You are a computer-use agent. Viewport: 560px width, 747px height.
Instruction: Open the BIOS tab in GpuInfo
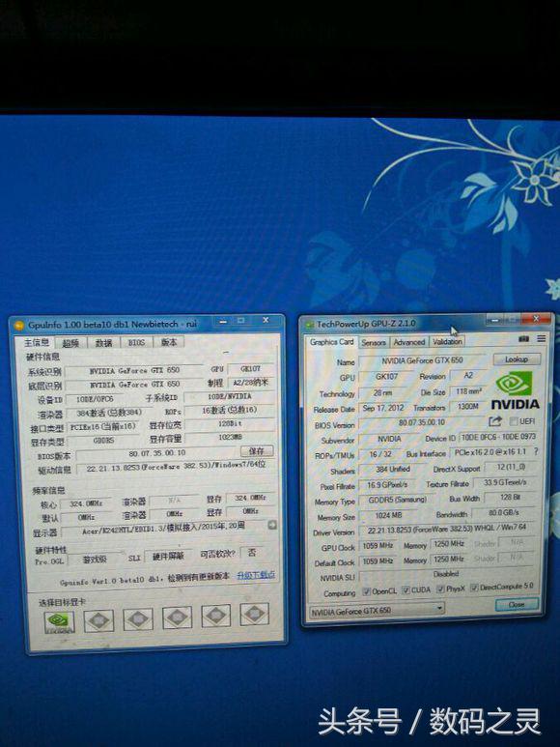coord(136,342)
